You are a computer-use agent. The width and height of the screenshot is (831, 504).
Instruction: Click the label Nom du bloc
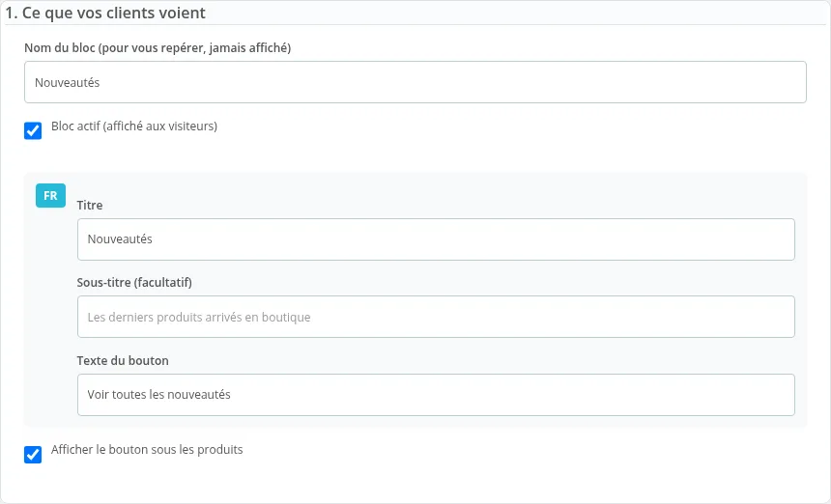click(158, 48)
